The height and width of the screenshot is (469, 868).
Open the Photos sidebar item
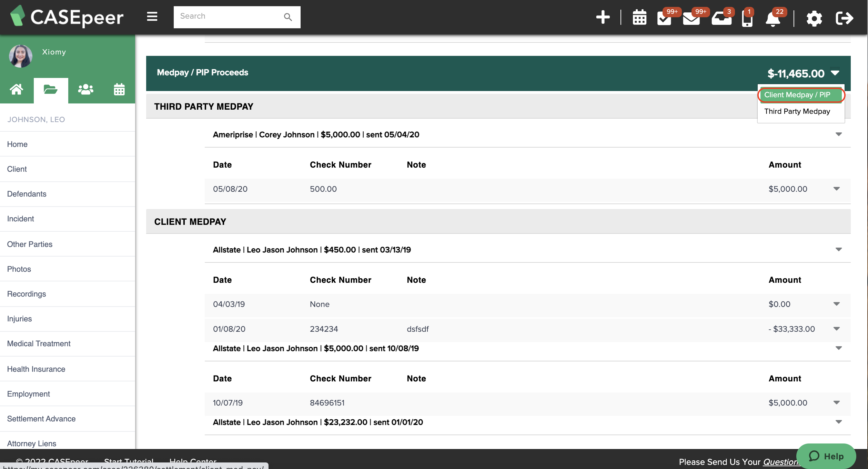point(68,269)
